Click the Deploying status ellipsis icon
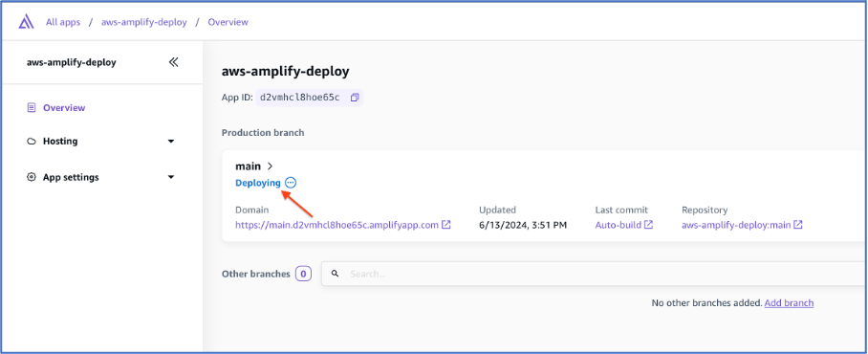The image size is (868, 354). pyautogui.click(x=291, y=183)
